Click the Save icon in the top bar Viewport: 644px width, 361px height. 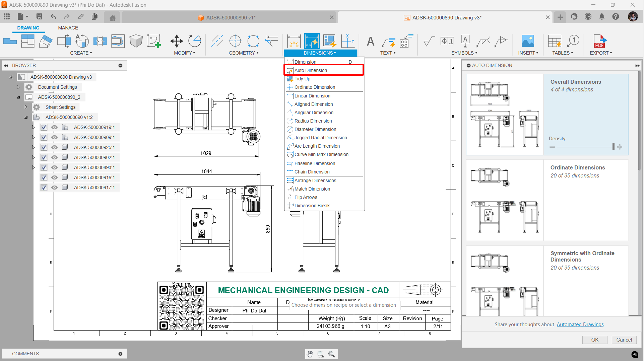pyautogui.click(x=39, y=17)
